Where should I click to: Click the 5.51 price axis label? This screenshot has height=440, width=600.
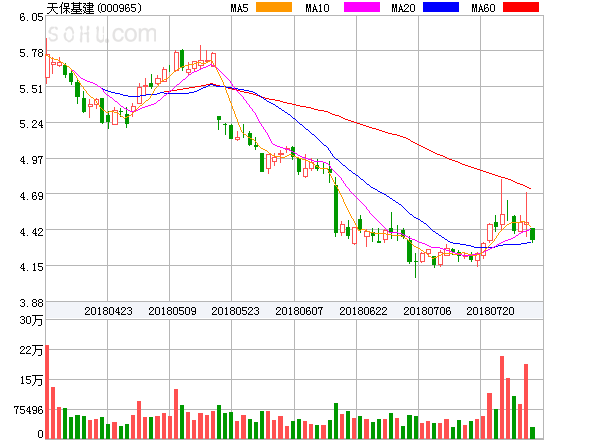(x=31, y=89)
